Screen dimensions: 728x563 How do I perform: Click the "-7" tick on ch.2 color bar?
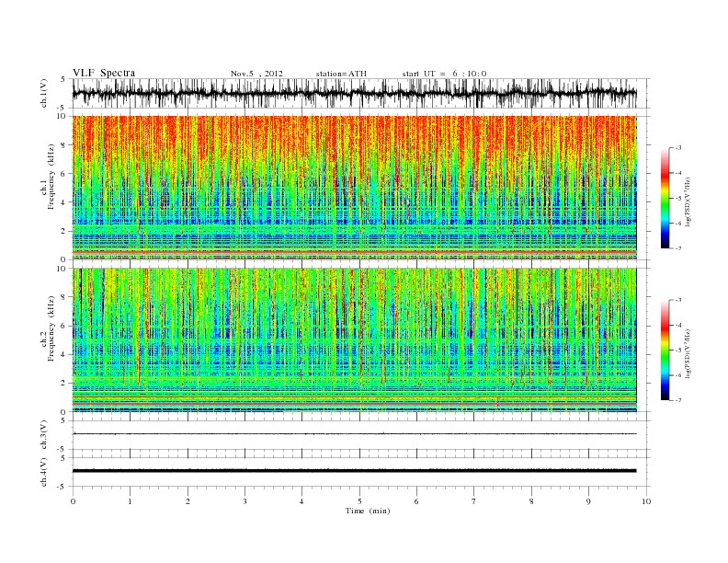click(677, 400)
